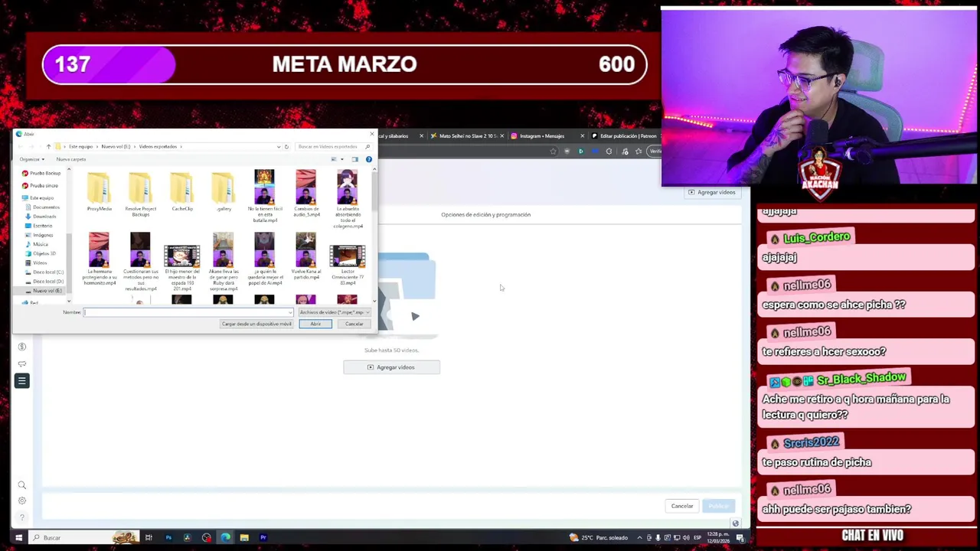This screenshot has width=980, height=551.
Task: Open the 'Archivos de vídeo' file type dropdown
Action: (x=335, y=312)
